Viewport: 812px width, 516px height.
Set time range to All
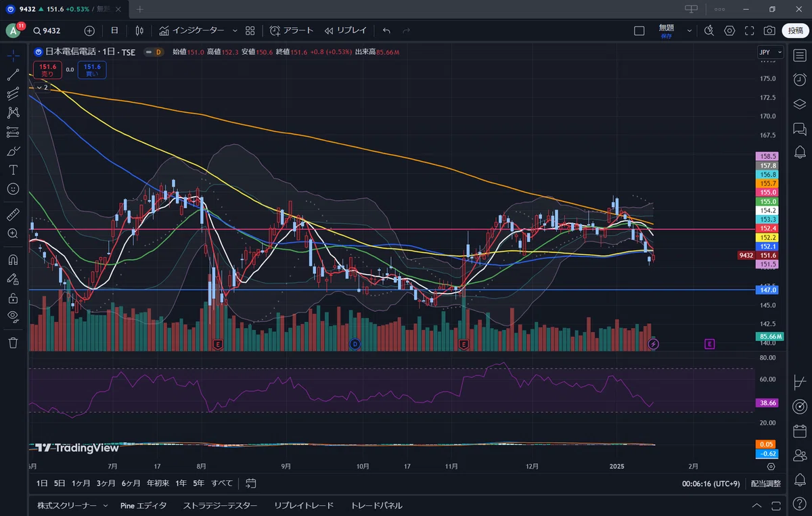click(x=222, y=483)
